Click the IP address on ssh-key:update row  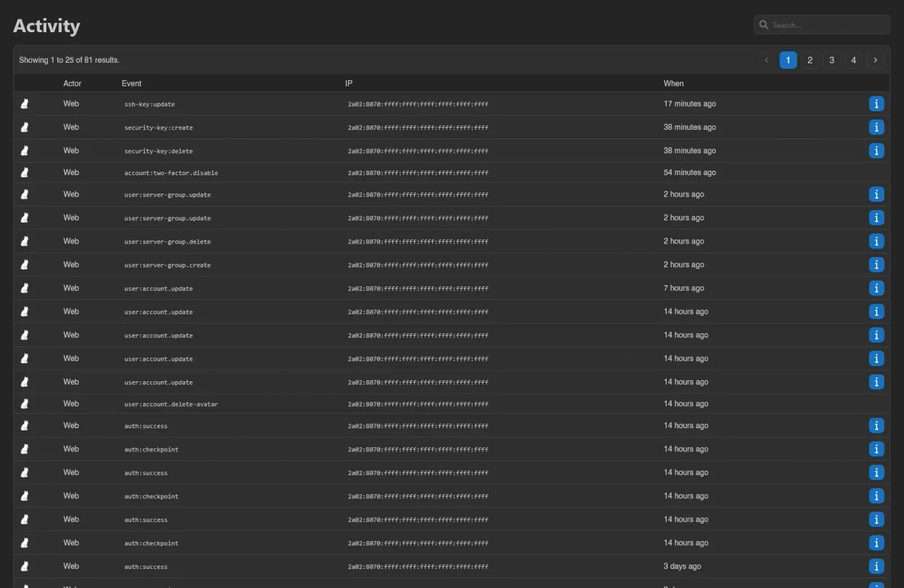[x=418, y=104]
